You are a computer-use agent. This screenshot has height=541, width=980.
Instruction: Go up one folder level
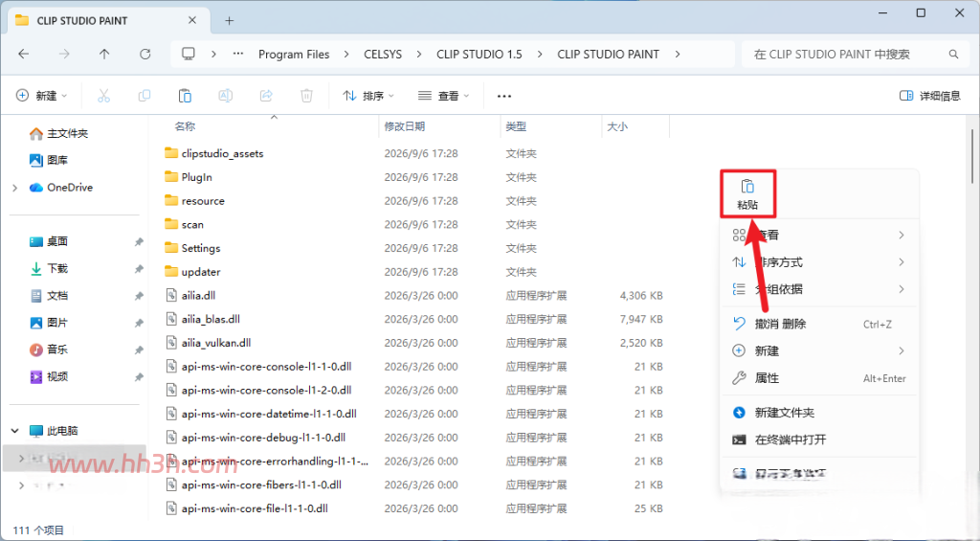pyautogui.click(x=104, y=55)
